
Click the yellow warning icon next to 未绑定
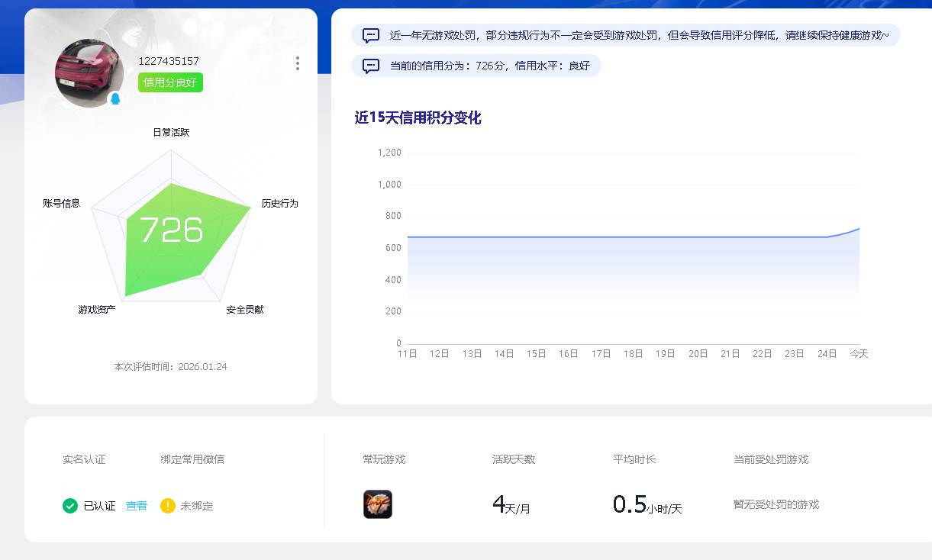coord(167,506)
